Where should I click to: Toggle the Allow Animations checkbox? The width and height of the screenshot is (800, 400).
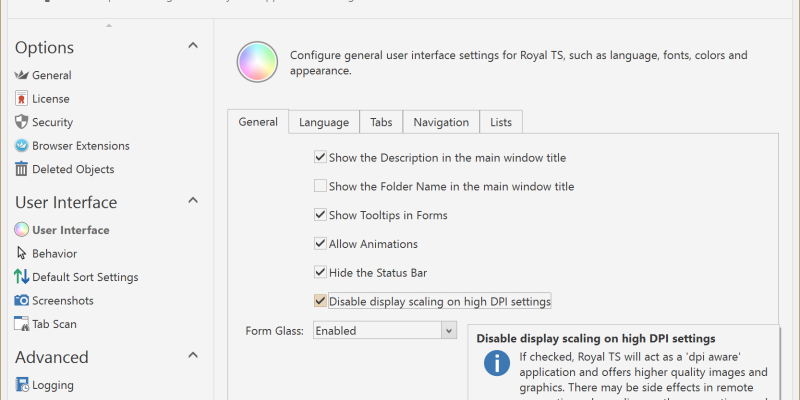click(x=320, y=243)
